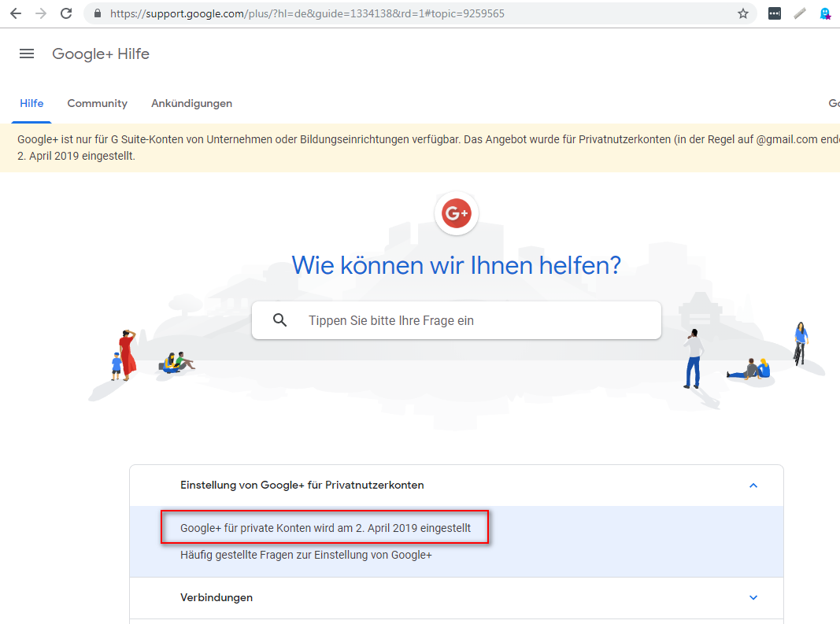Click the 'Wie können wir Ihnen helfen?' heading
Screen dimensions: 840x624
click(457, 265)
